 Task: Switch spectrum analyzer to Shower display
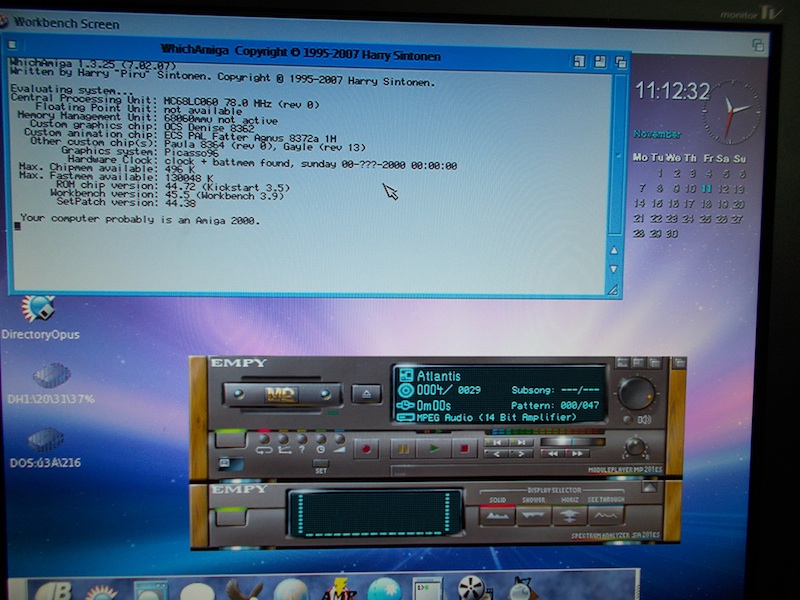pos(534,515)
